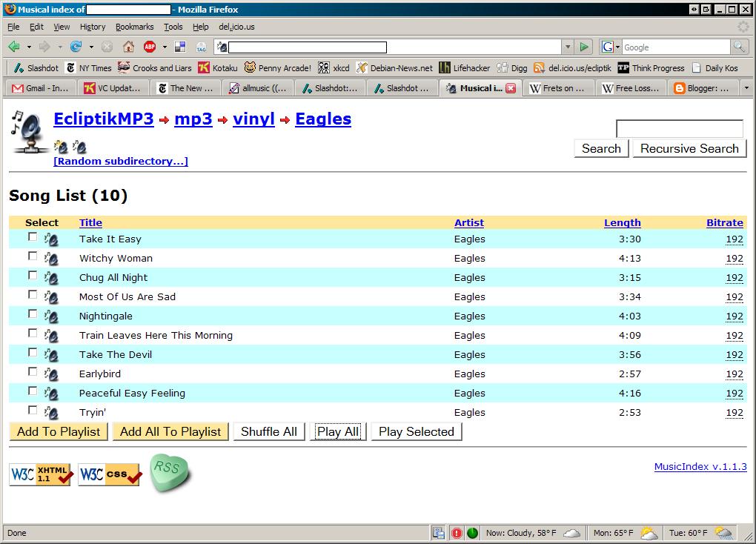Open the Bookmarks menu
The width and height of the screenshot is (756, 544).
coord(134,27)
